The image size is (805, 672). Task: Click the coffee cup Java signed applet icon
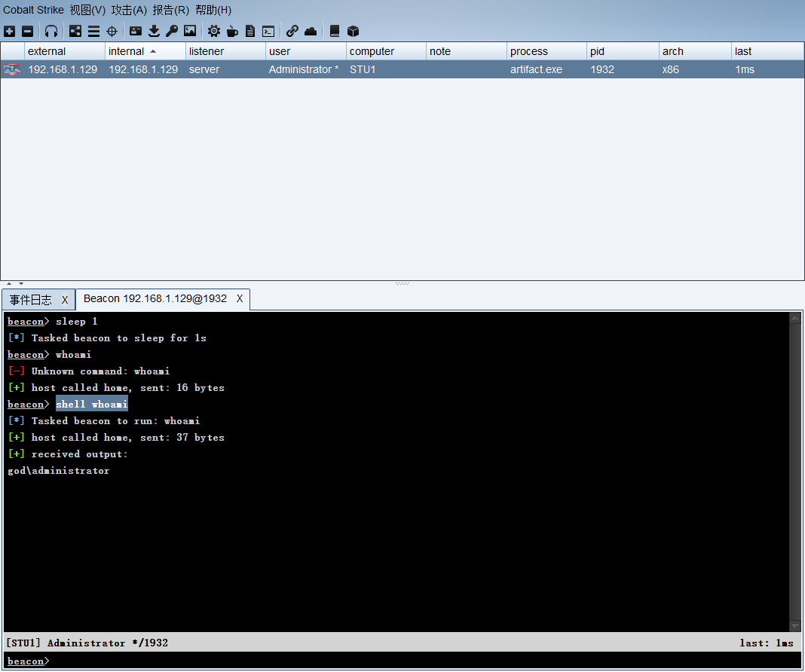pyautogui.click(x=232, y=32)
